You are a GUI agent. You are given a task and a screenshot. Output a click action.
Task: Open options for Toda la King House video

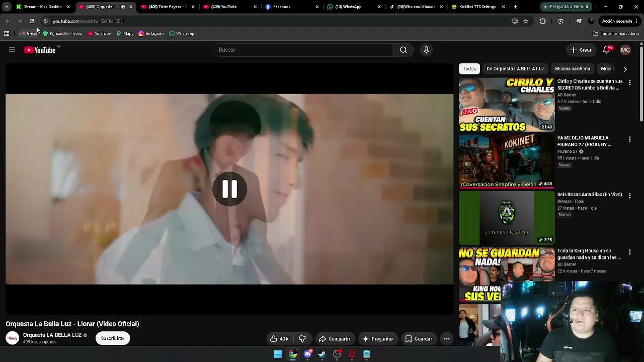click(629, 252)
